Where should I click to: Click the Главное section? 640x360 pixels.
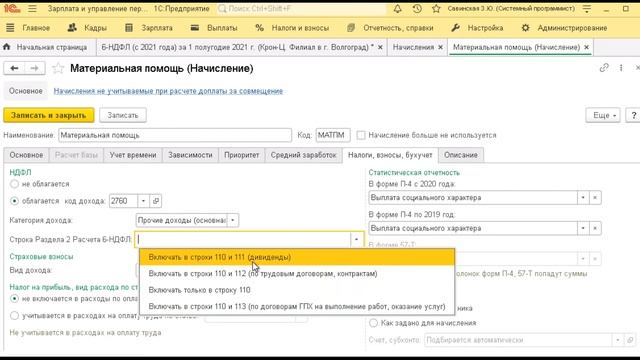[36, 28]
